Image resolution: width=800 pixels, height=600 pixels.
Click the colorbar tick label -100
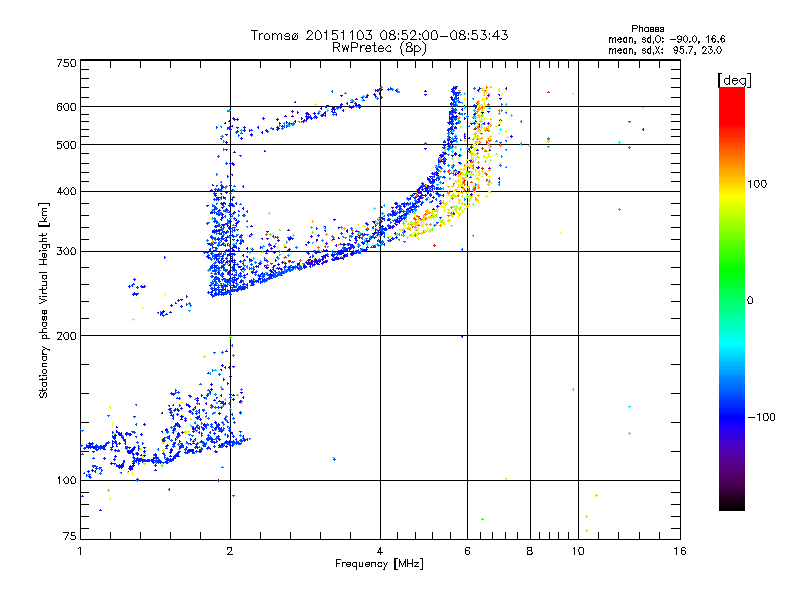point(761,417)
